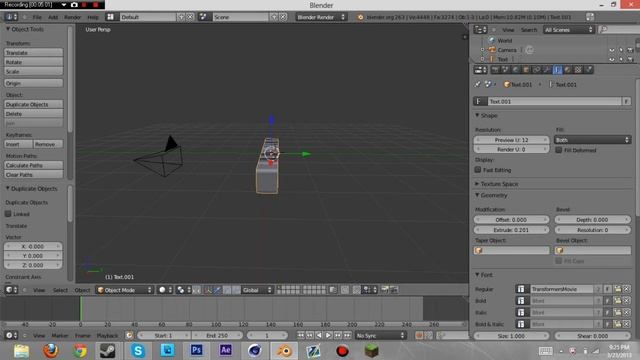Click the outliner search field
Image resolution: width=640 pixels, height=360 pixels.
619,29
